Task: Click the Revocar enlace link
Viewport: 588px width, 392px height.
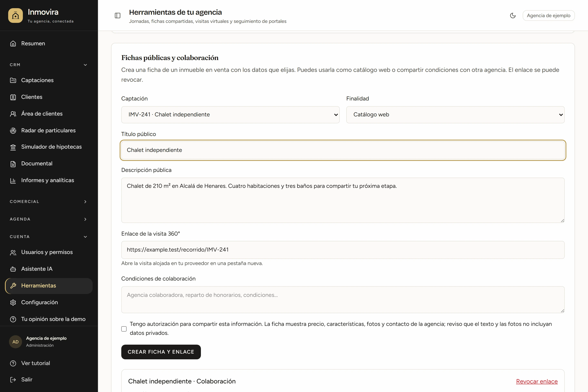Action: tap(537, 381)
